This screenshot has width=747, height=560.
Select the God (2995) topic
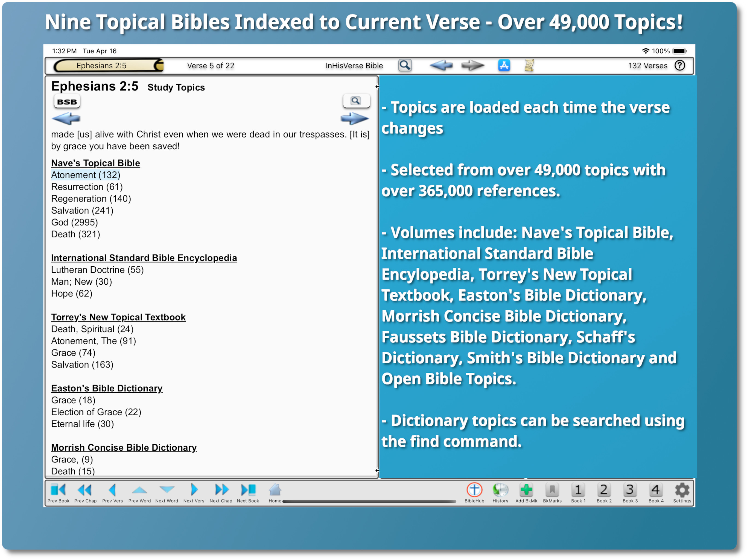74,222
